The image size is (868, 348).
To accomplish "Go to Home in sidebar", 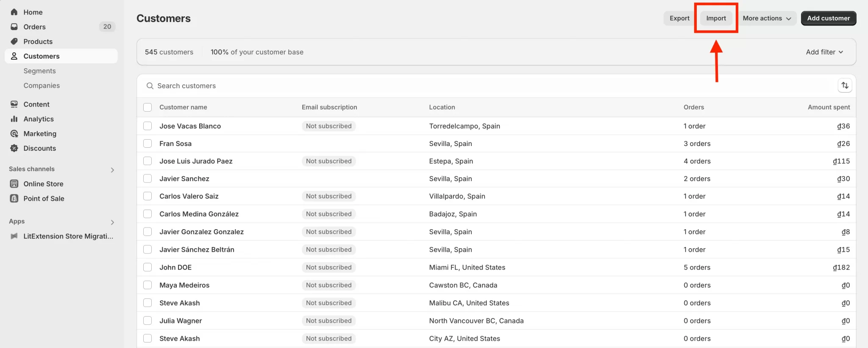I will 33,12.
